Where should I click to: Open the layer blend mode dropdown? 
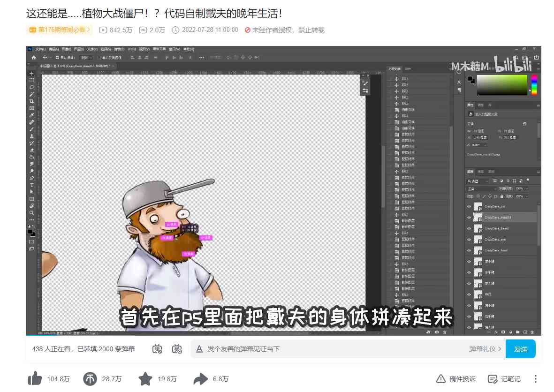482,189
